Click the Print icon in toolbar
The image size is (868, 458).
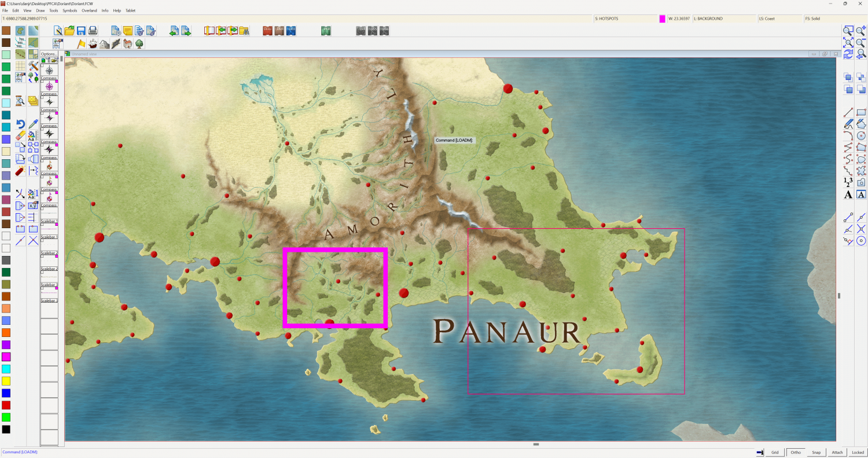pos(93,31)
